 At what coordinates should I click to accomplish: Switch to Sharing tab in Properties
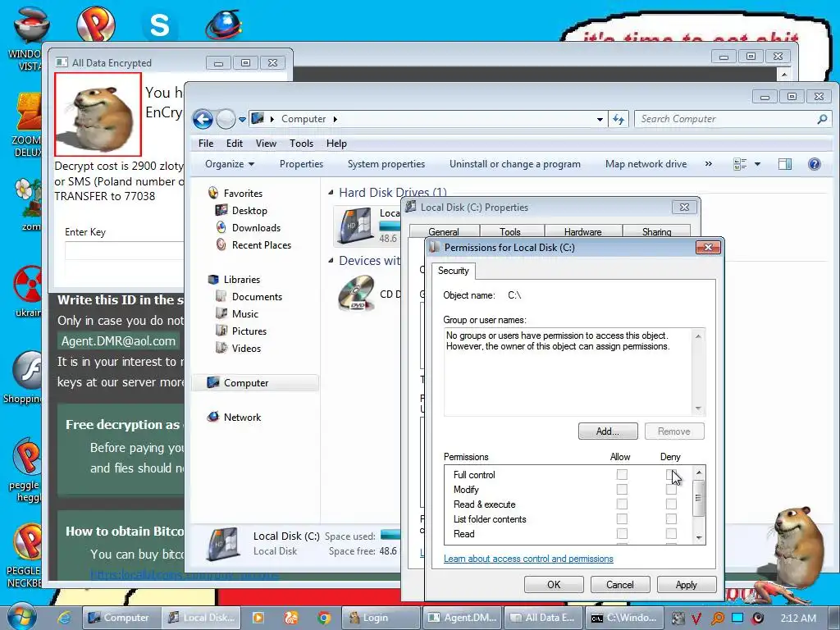[657, 231]
